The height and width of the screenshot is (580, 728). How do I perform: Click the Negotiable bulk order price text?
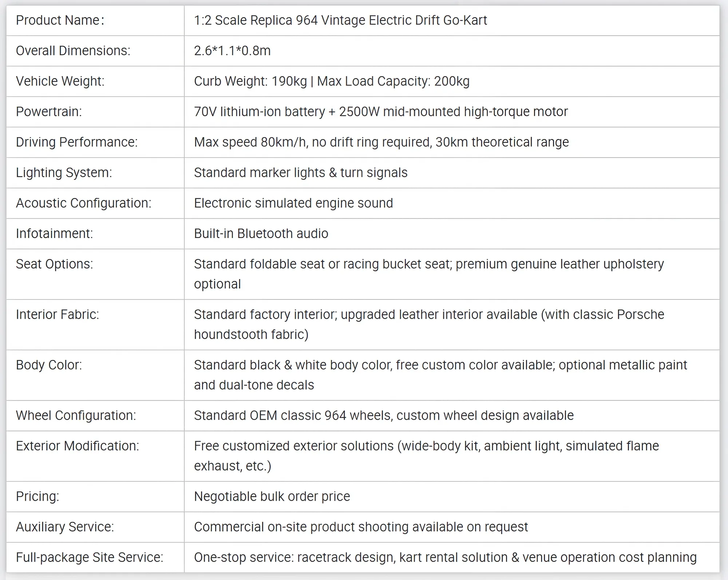click(x=272, y=497)
